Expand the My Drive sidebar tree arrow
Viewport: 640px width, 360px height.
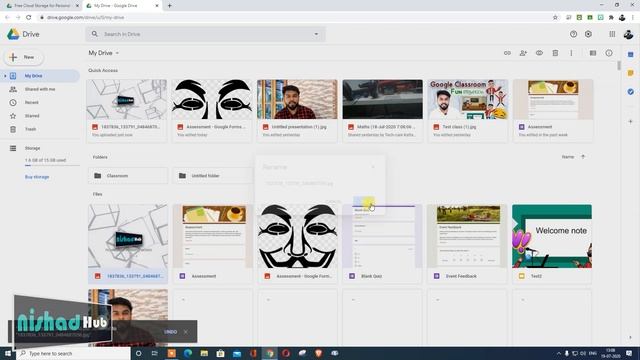[5, 76]
